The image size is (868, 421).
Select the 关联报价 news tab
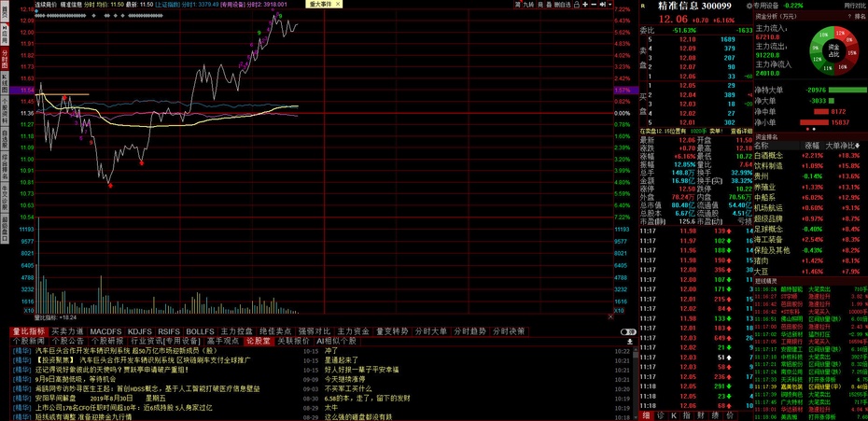293,341
